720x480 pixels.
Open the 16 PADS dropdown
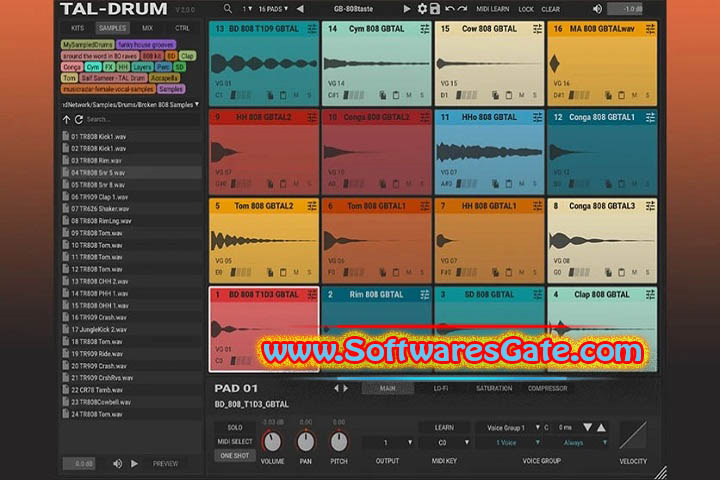(273, 9)
